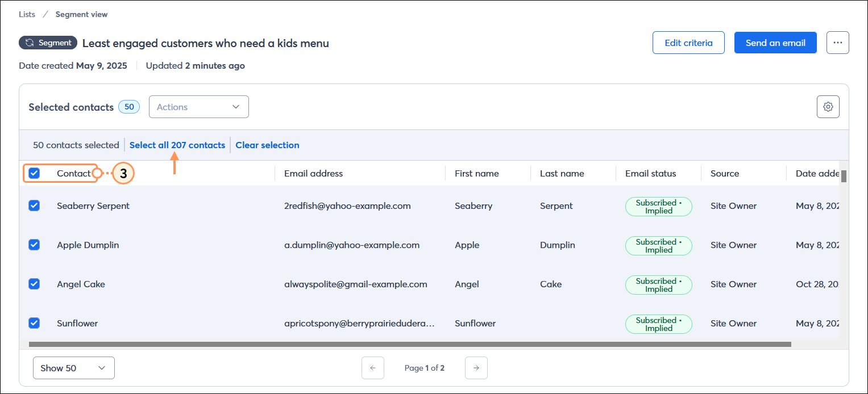Expand the Show 50 page size dropdown

[74, 368]
